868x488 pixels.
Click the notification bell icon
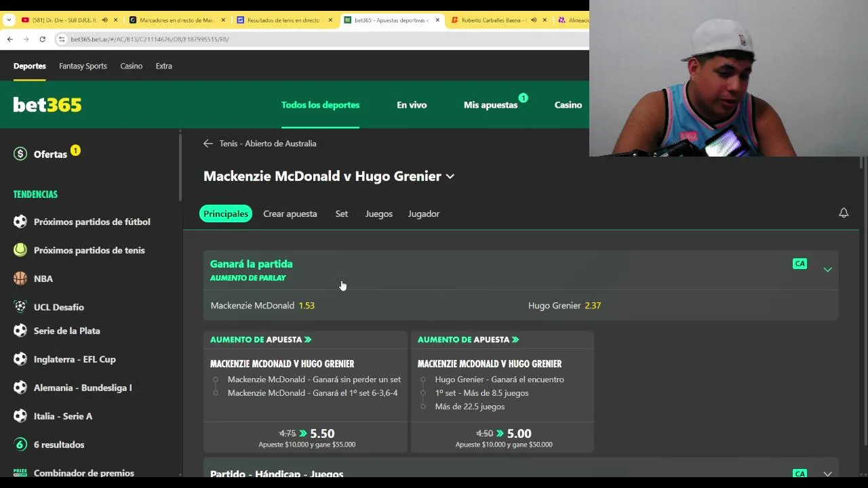click(x=844, y=213)
